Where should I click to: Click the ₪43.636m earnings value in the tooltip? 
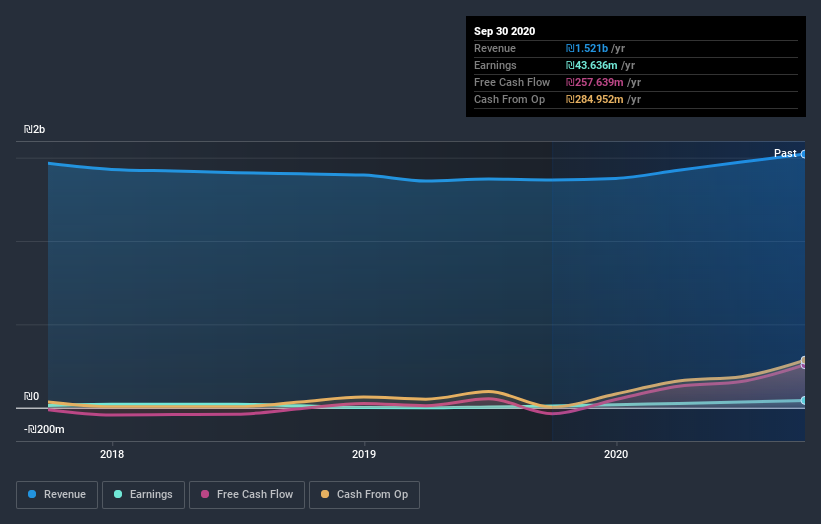[x=591, y=65]
